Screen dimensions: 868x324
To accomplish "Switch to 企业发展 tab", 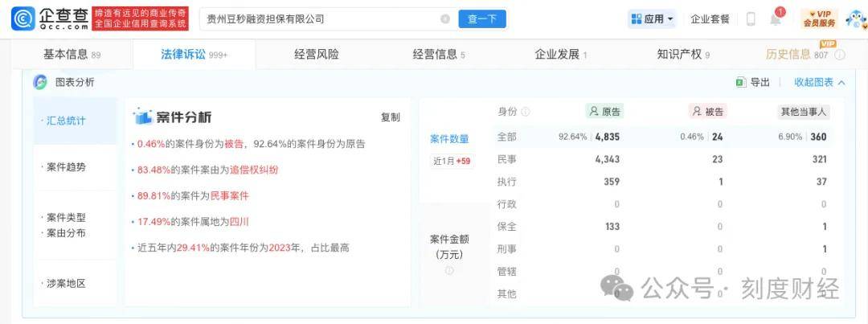I will [561, 55].
